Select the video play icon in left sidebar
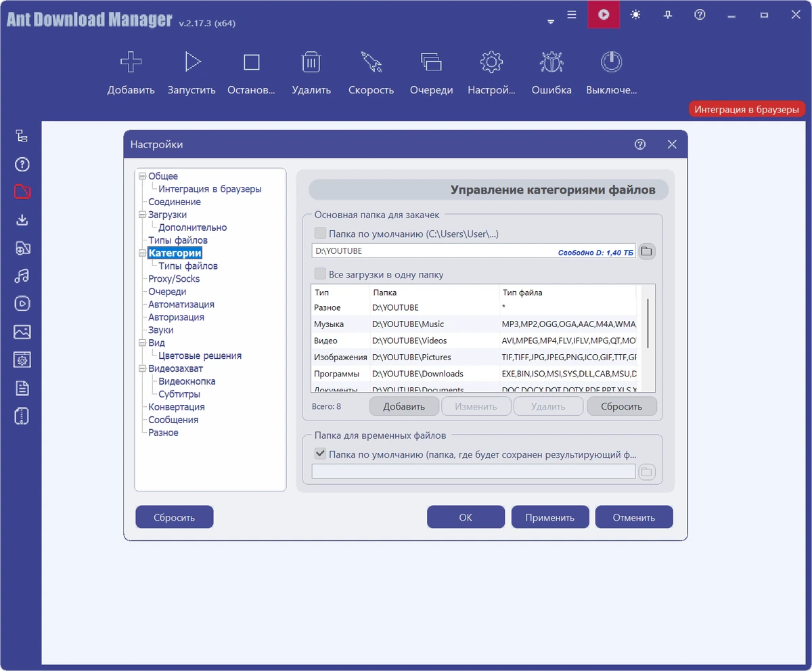The height and width of the screenshot is (671, 812). coord(22,303)
